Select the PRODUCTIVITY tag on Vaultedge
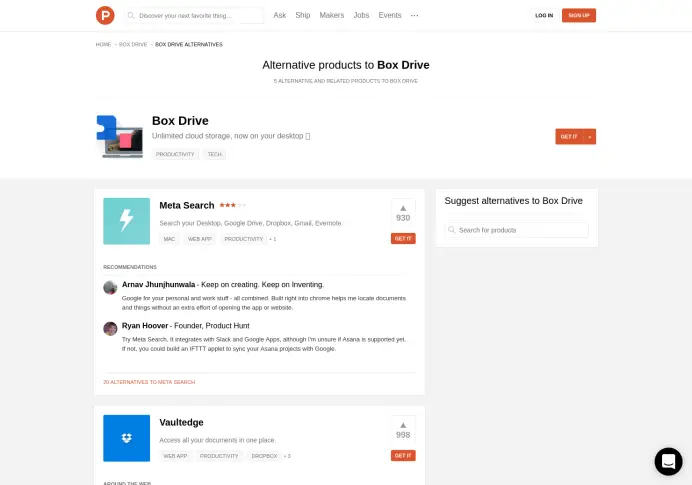692x485 pixels. 219,456
